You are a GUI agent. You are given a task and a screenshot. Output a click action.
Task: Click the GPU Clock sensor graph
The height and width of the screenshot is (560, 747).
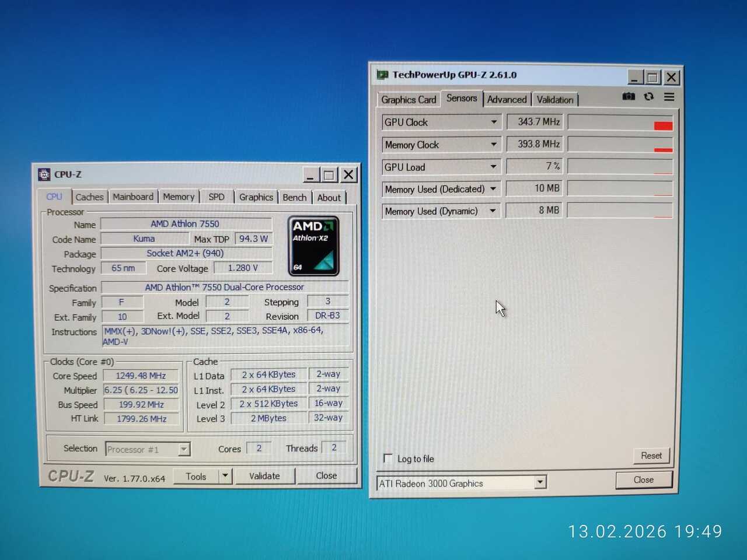click(x=620, y=122)
